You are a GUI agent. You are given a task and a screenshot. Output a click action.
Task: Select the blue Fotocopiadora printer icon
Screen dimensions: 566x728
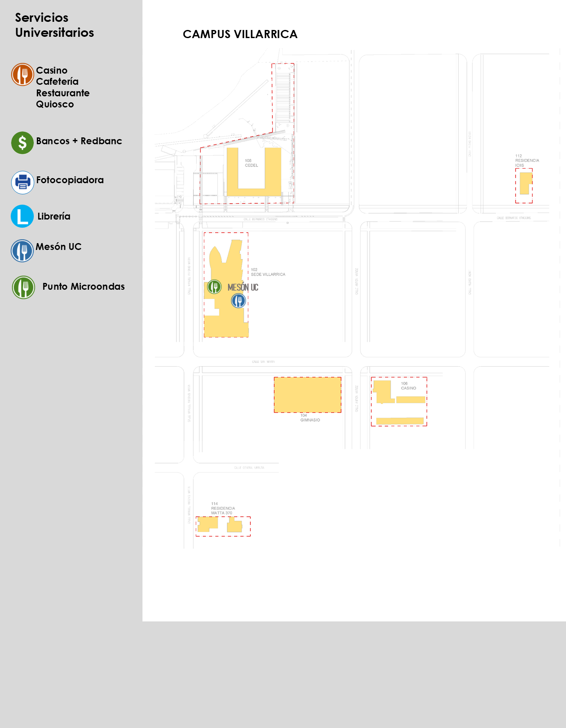[22, 182]
